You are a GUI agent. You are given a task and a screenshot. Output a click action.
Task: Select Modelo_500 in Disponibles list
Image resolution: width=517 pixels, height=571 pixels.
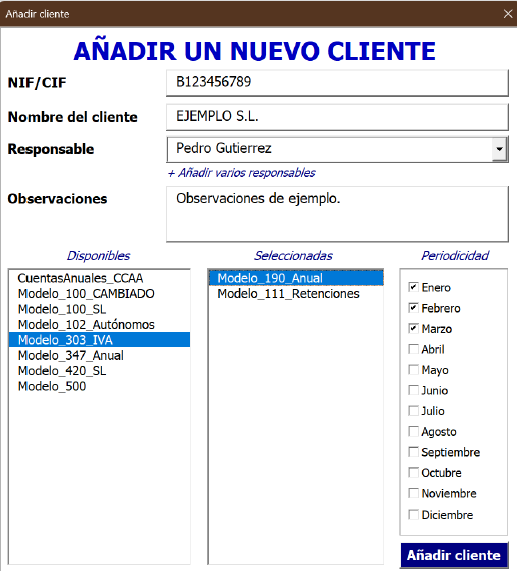tap(99, 386)
